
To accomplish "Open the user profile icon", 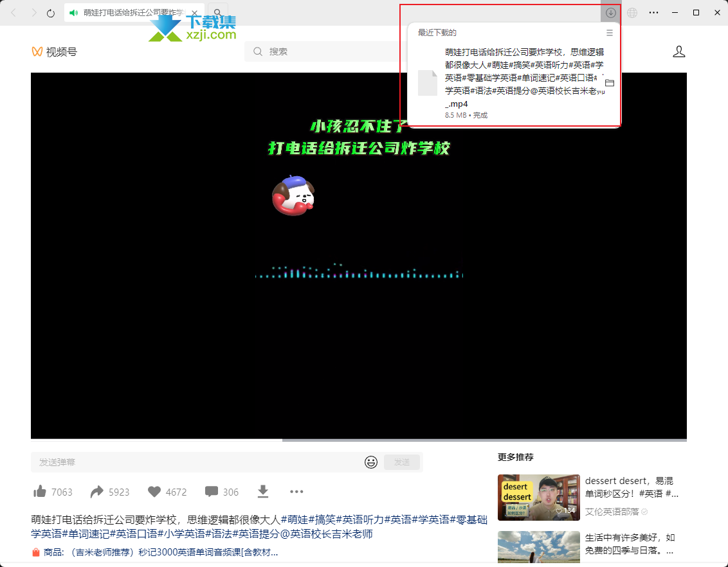I will (x=678, y=51).
